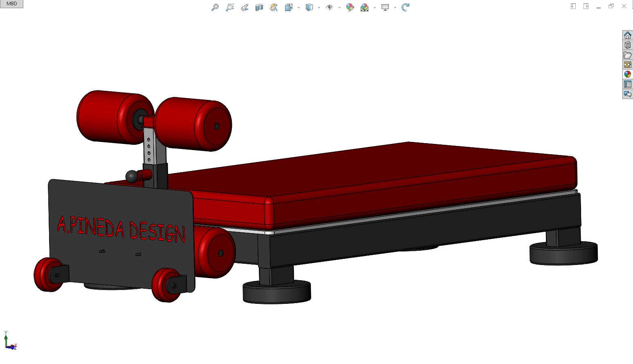The width and height of the screenshot is (633, 364).
Task: Open the SOLIDWORKS Forum tab
Action: tap(628, 94)
